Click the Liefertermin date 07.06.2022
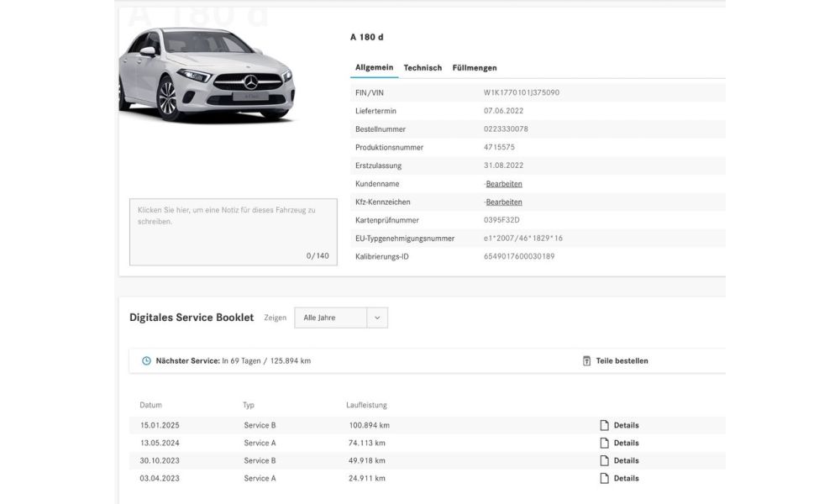840x504 pixels. click(x=503, y=111)
